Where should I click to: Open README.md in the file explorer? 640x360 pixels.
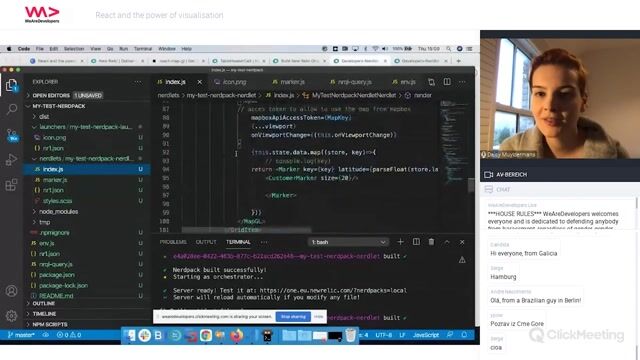click(56, 296)
